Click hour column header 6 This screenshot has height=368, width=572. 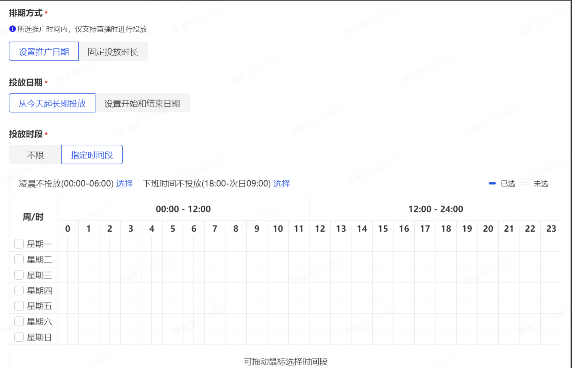(x=194, y=229)
